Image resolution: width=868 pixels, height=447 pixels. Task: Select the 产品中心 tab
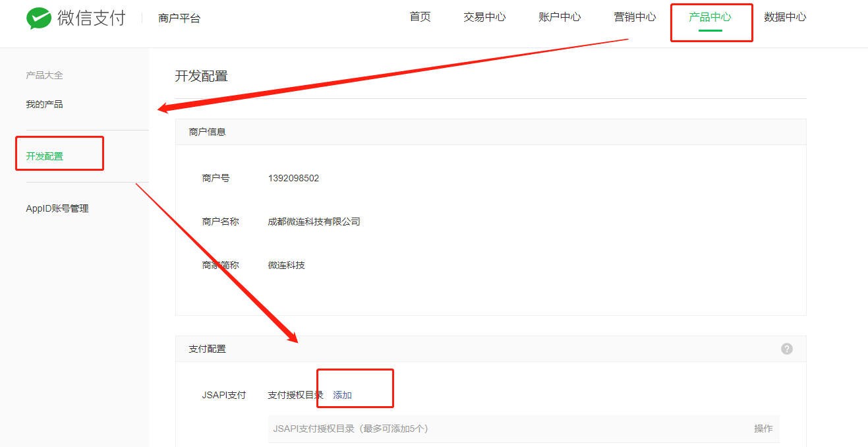710,17
